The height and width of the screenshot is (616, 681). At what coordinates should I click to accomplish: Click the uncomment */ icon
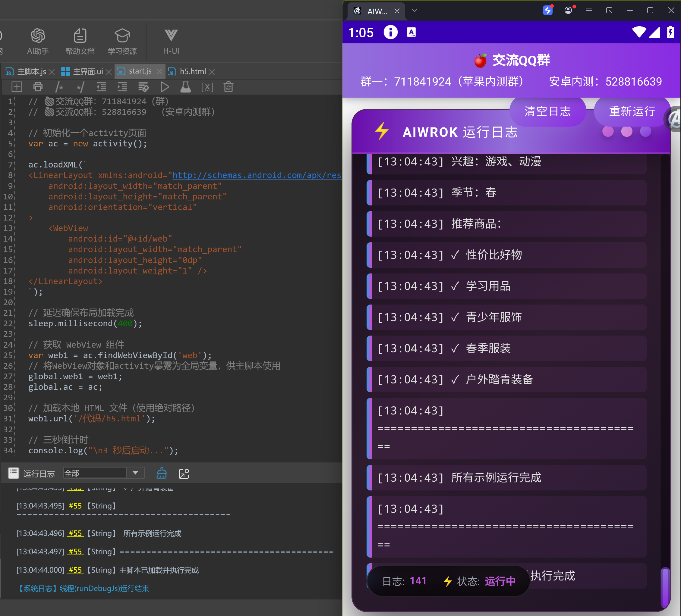click(80, 87)
